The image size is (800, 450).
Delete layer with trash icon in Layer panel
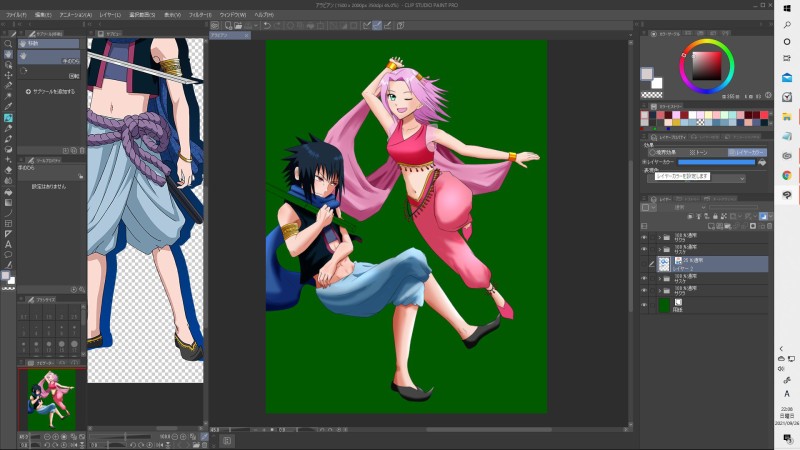(x=769, y=226)
